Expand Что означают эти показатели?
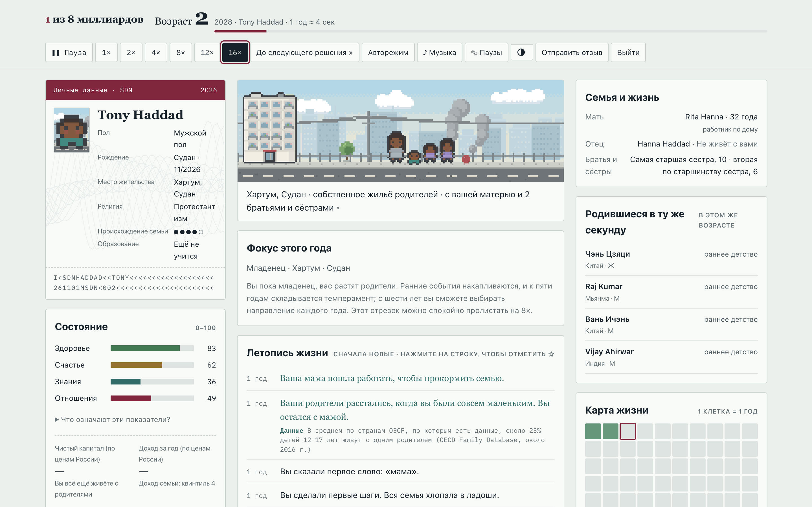This screenshot has width=812, height=507. [x=113, y=419]
